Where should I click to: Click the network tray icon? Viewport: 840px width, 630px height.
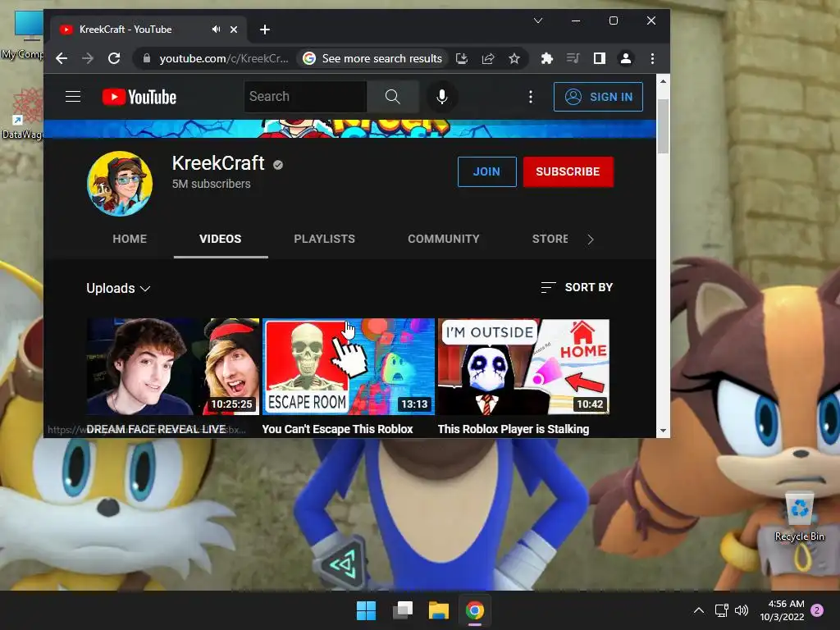coord(721,610)
